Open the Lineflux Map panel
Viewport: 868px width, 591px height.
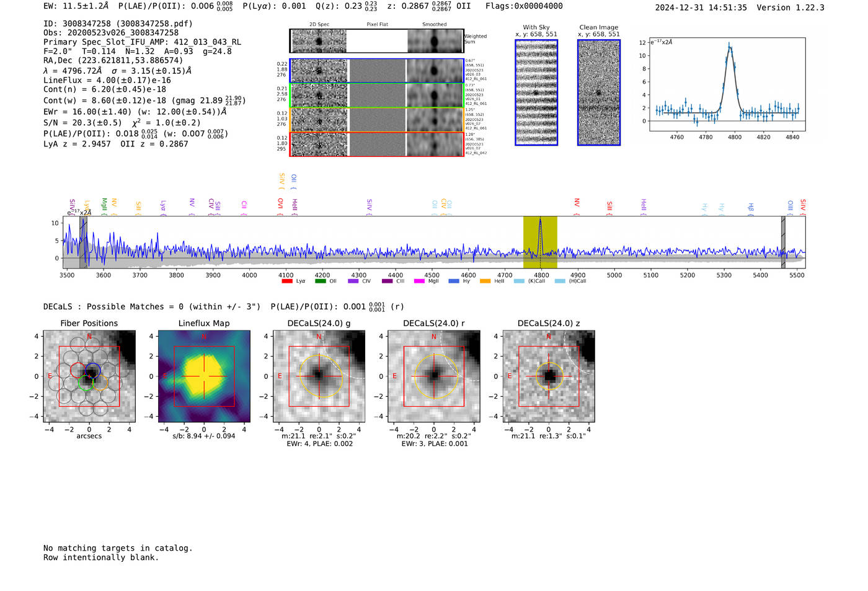(204, 376)
